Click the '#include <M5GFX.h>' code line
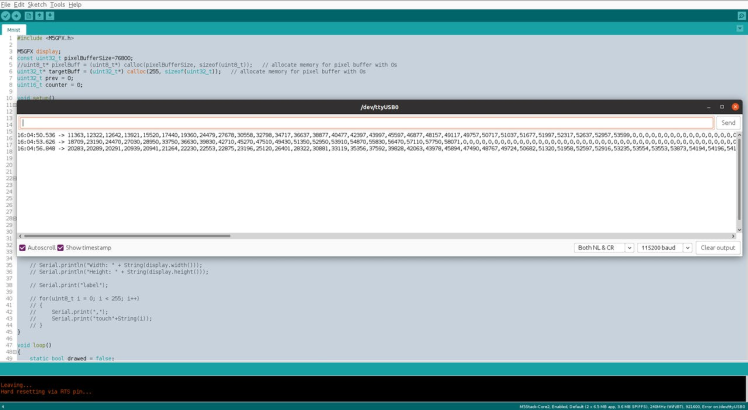The height and width of the screenshot is (410, 748). (45, 38)
